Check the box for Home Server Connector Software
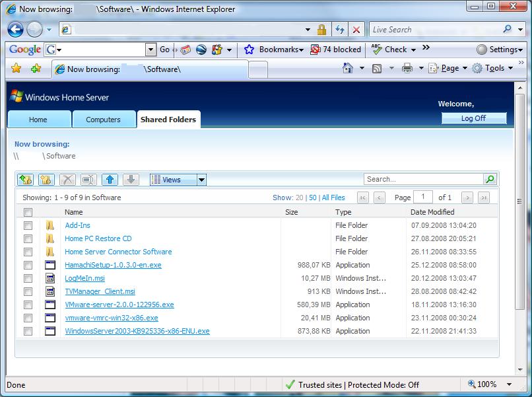 (x=28, y=252)
